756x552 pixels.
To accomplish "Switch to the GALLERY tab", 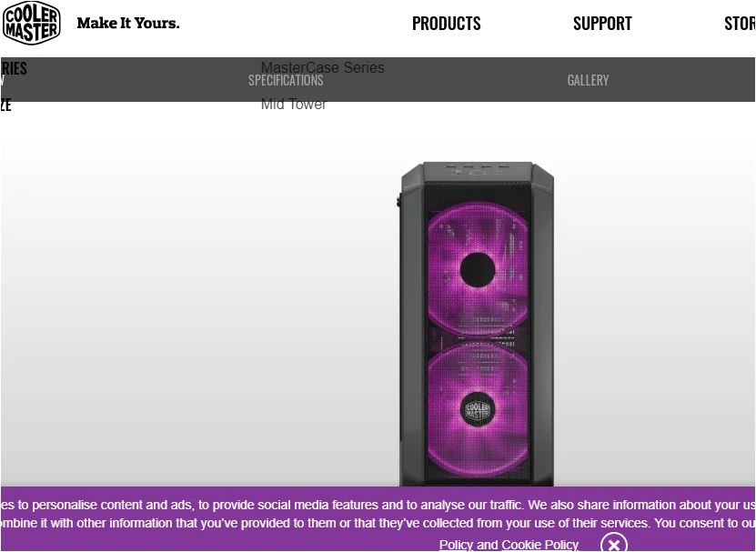I will [588, 80].
